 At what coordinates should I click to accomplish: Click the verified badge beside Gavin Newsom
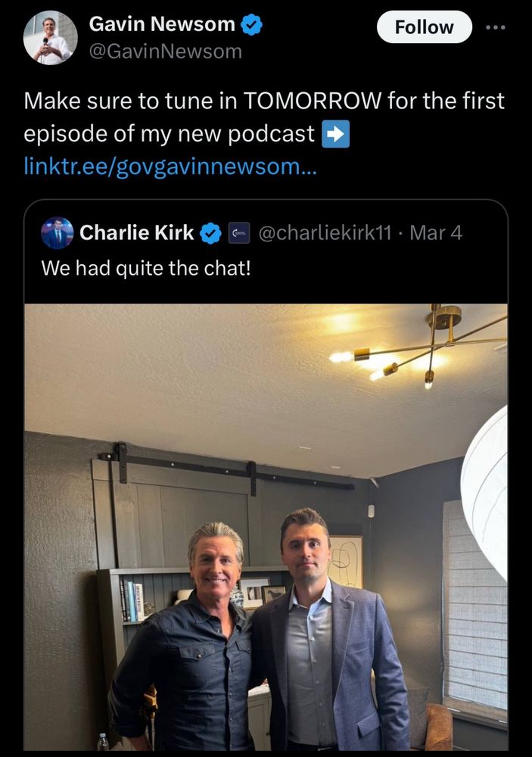(251, 24)
